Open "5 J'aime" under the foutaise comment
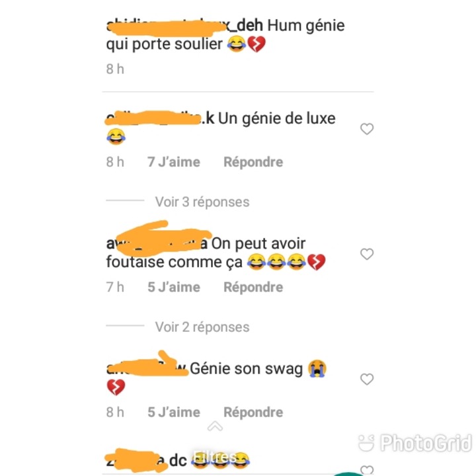This screenshot has width=476, height=476. [174, 287]
